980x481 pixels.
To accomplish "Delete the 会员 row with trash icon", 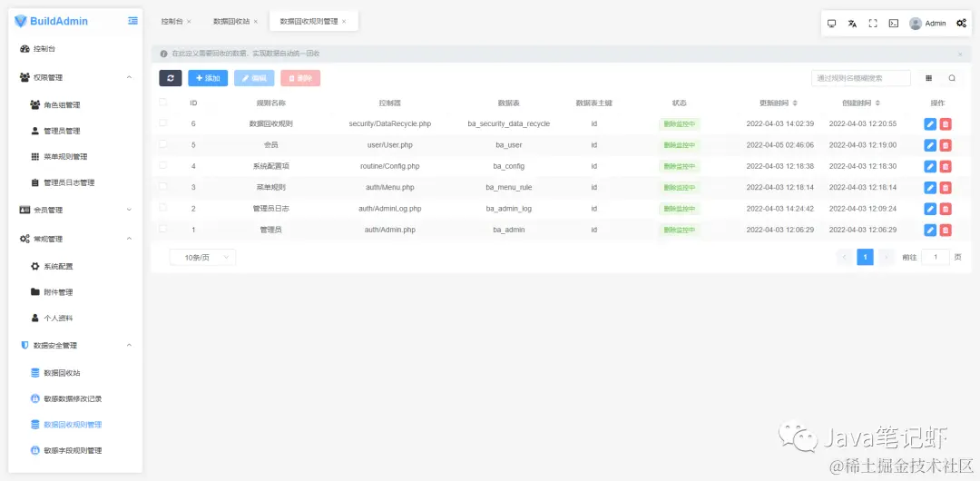I will [946, 145].
